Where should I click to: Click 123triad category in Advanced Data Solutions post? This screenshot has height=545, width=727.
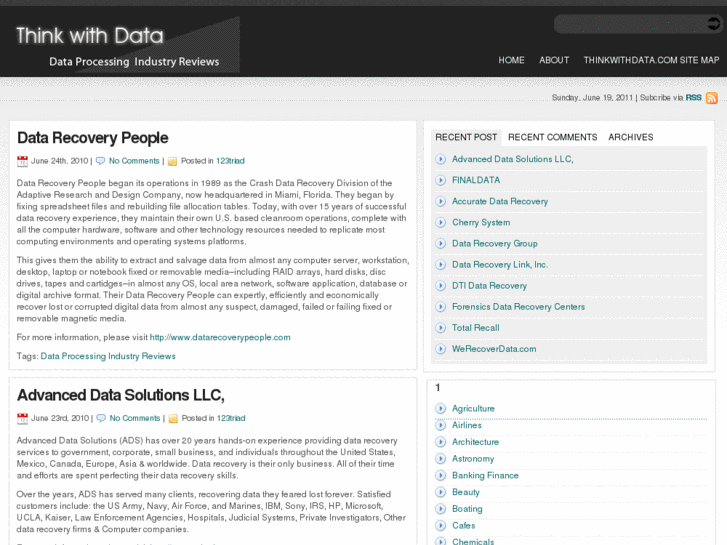(x=231, y=418)
